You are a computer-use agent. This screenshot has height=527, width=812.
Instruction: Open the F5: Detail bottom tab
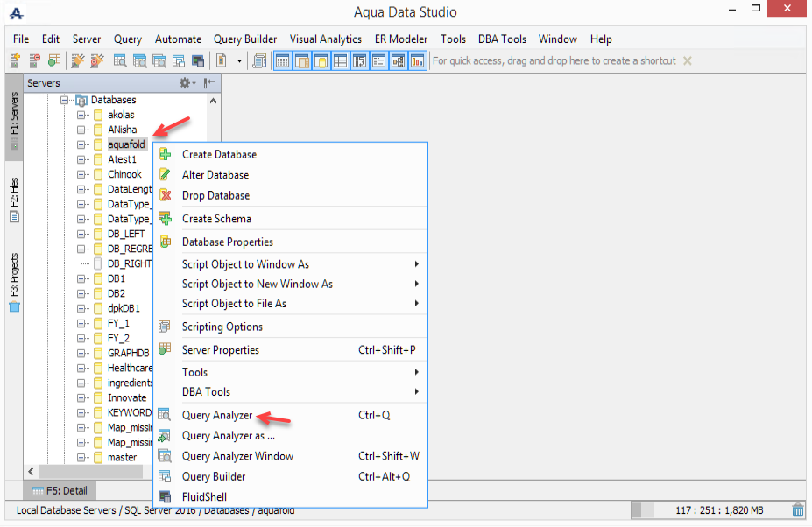point(60,491)
